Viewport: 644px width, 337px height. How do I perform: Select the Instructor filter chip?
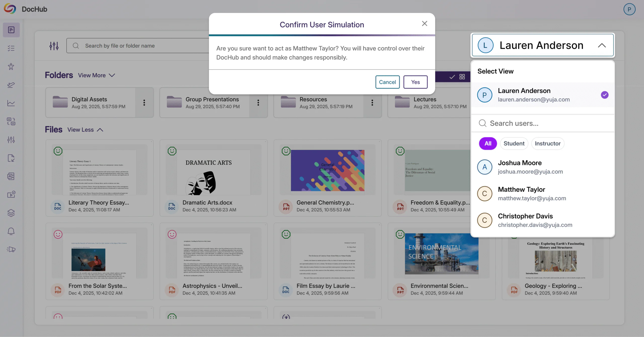(548, 143)
